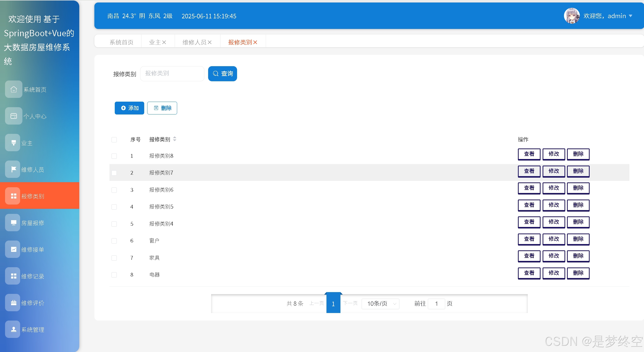
Task: Click into the 报修类别 search field
Action: pos(172,73)
